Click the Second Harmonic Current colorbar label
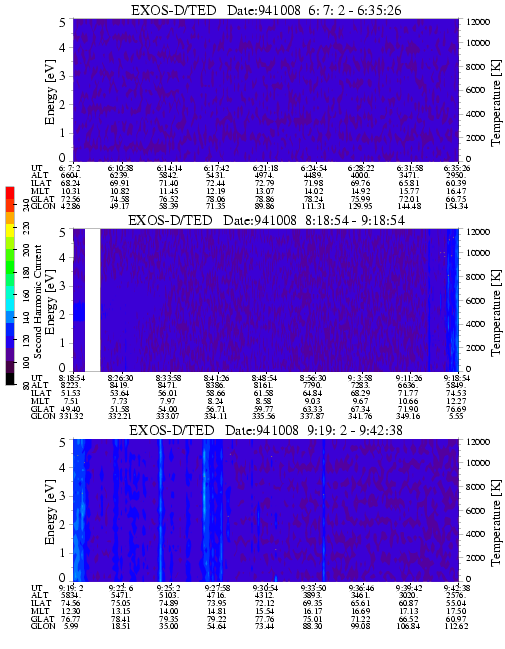Screen dimensions: 505x649 [x=38, y=301]
